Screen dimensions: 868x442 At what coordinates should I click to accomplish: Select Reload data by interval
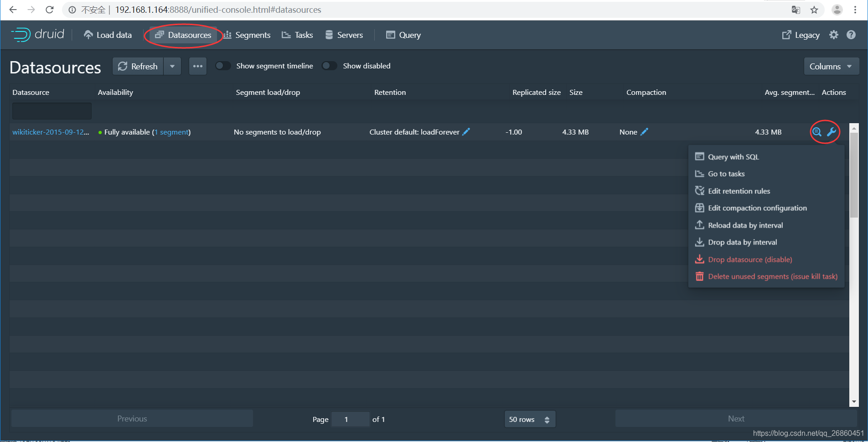pos(766,225)
